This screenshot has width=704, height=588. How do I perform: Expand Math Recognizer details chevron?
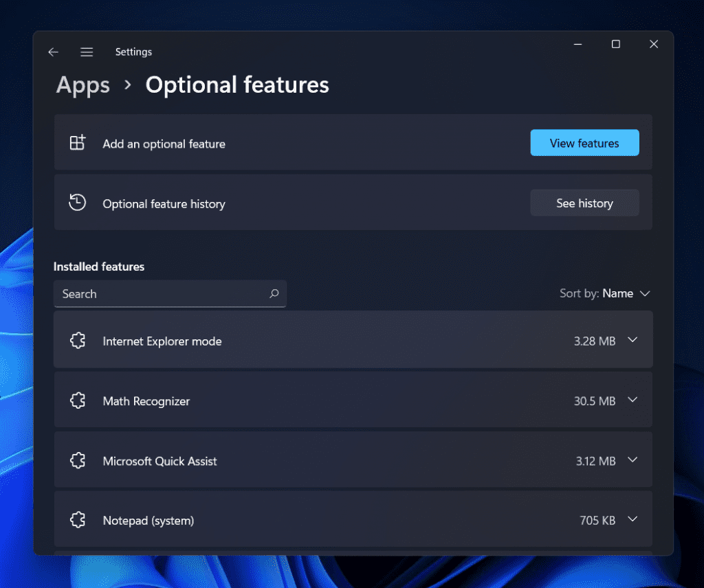pos(632,400)
